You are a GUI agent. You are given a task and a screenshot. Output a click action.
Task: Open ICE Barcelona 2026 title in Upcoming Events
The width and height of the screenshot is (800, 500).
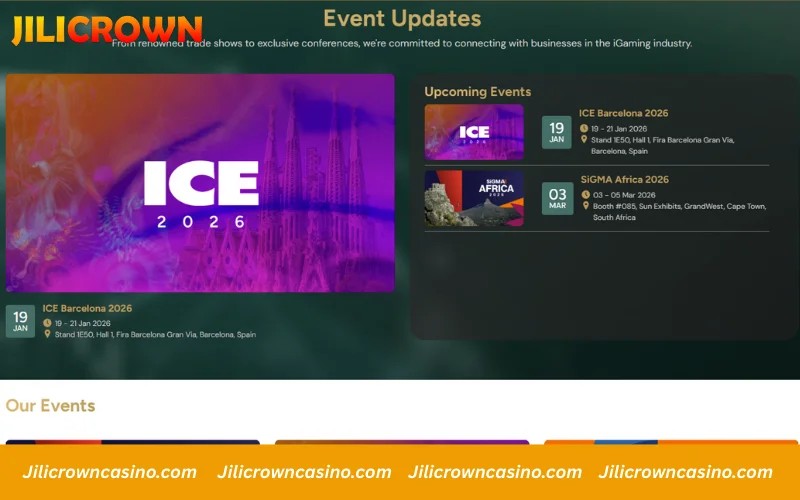click(623, 113)
